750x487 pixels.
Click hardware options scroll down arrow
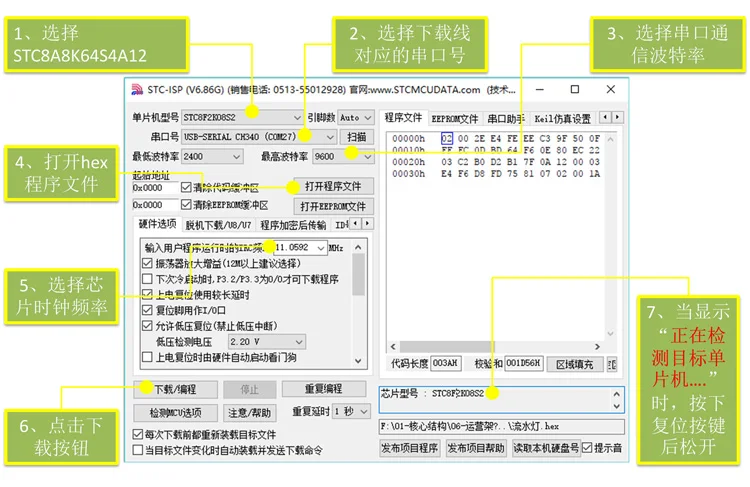coord(358,361)
